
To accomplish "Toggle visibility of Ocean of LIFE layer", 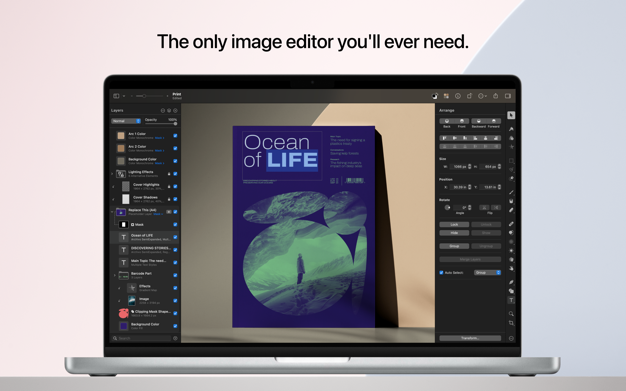I will [175, 237].
